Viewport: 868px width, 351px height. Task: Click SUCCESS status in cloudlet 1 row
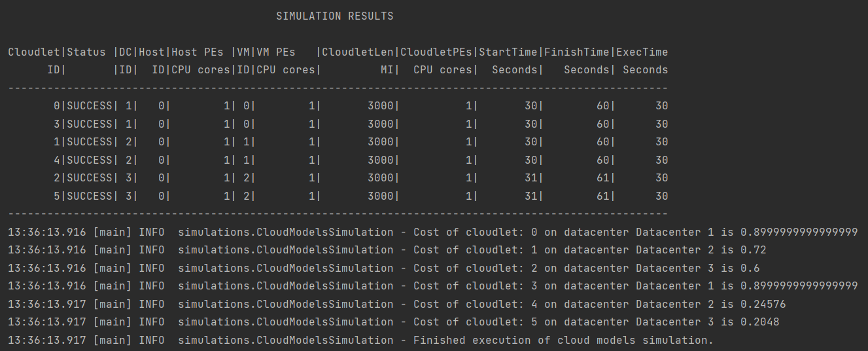pos(90,141)
